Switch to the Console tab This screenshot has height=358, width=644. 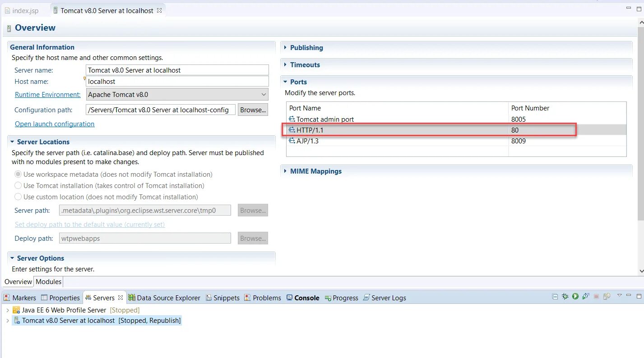tap(303, 298)
